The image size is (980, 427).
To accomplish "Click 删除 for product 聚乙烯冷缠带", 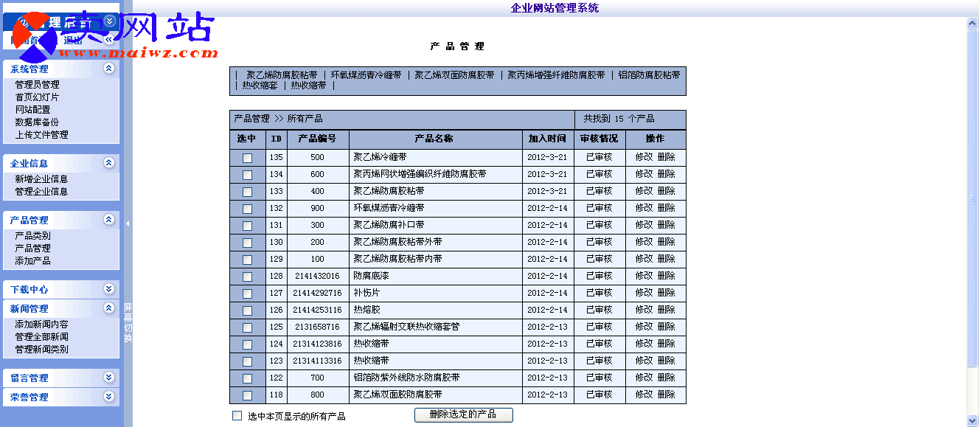I will 666,157.
